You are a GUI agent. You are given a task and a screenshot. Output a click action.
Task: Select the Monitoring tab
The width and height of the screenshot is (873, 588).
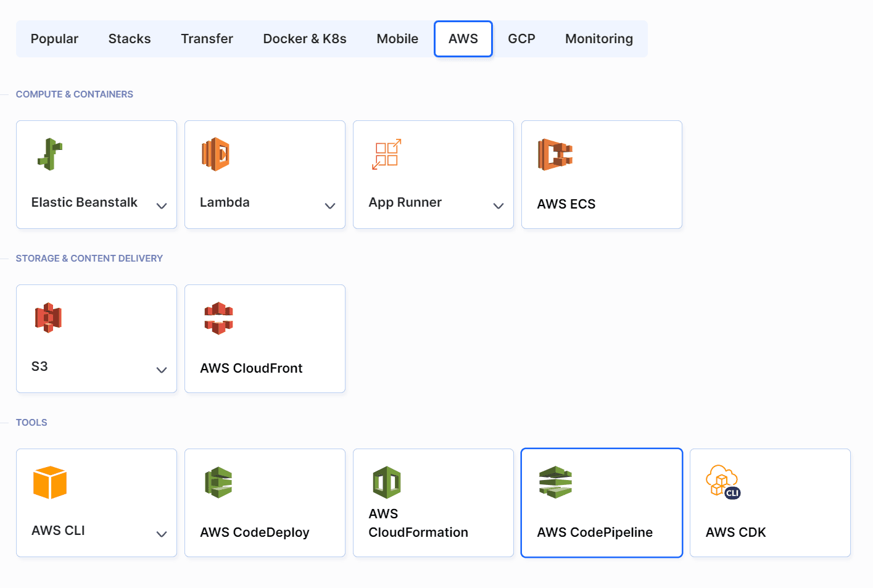pyautogui.click(x=598, y=38)
